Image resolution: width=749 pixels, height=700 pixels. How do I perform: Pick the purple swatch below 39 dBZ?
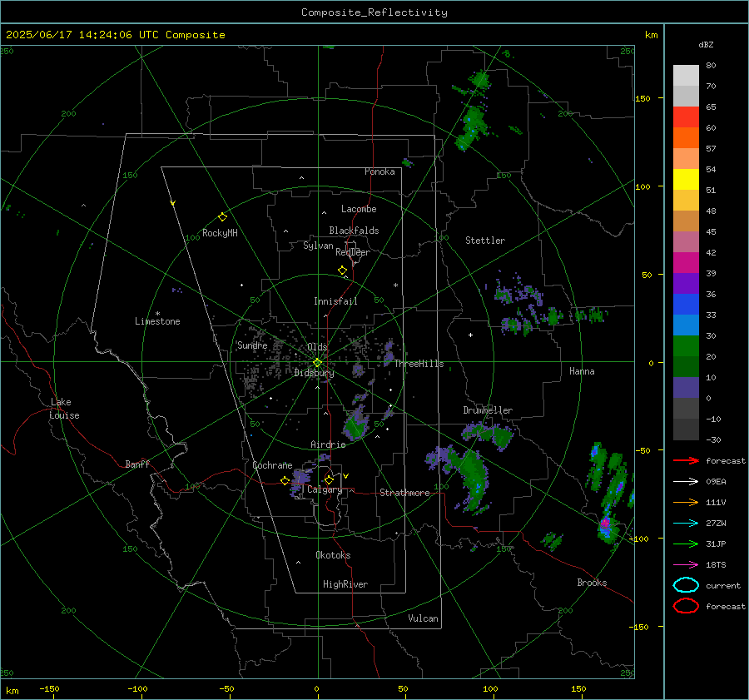686,283
